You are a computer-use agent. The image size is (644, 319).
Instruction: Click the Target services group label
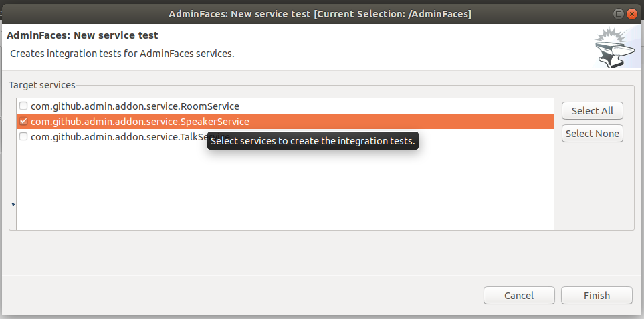coord(42,85)
